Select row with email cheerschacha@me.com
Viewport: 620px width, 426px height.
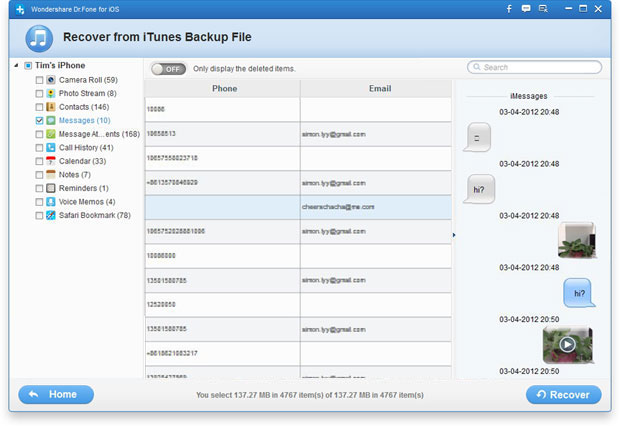(x=298, y=207)
